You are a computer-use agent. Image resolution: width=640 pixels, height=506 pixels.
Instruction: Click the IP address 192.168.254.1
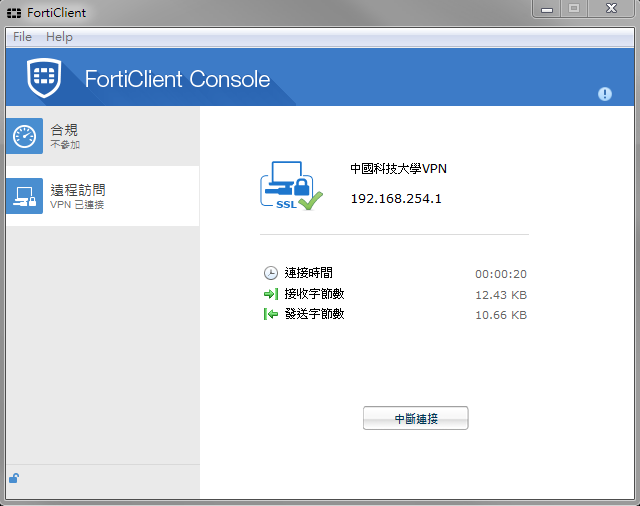point(396,199)
